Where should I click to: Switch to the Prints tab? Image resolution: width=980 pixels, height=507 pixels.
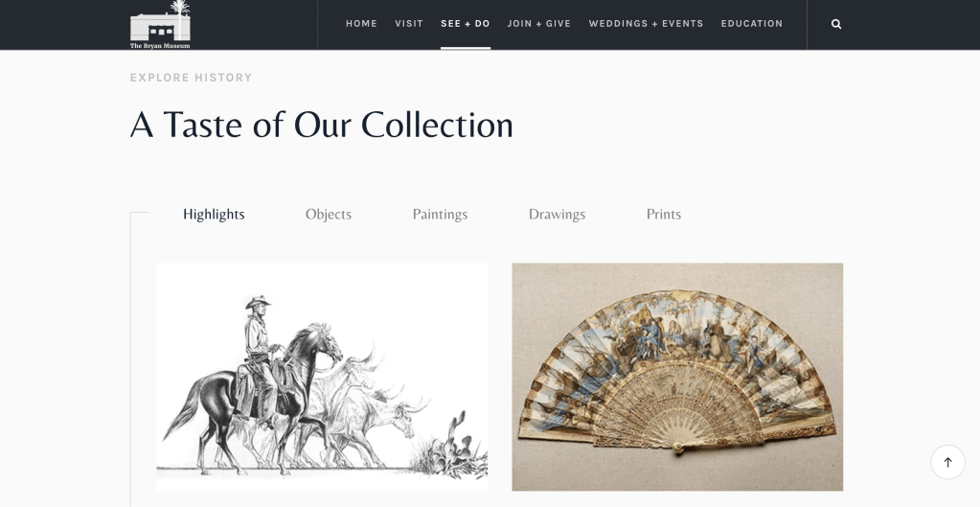[x=663, y=215]
